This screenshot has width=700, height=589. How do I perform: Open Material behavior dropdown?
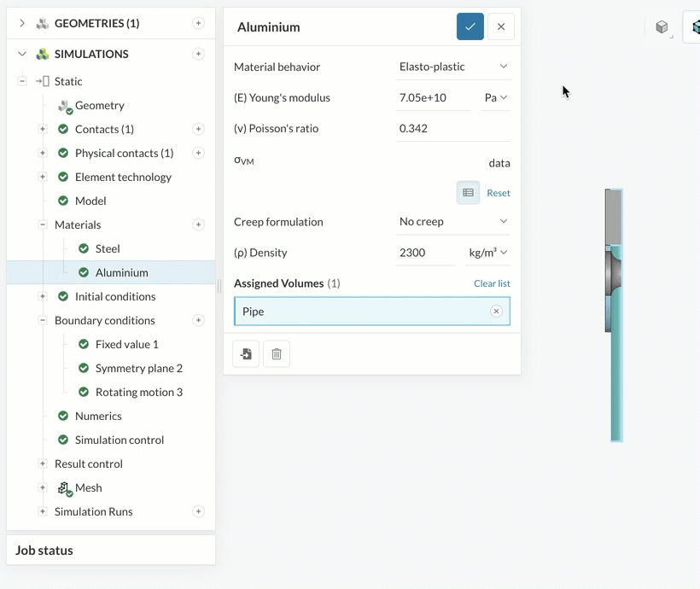pos(452,67)
